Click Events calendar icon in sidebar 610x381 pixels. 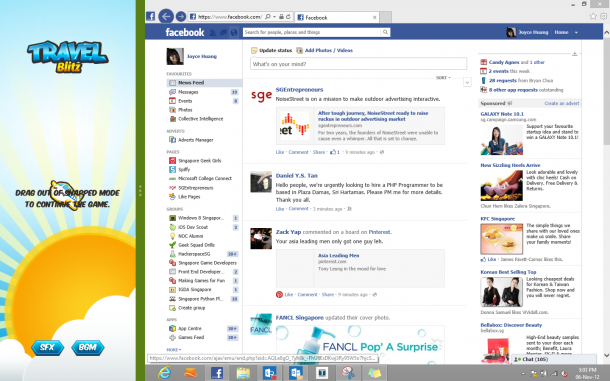(x=172, y=101)
